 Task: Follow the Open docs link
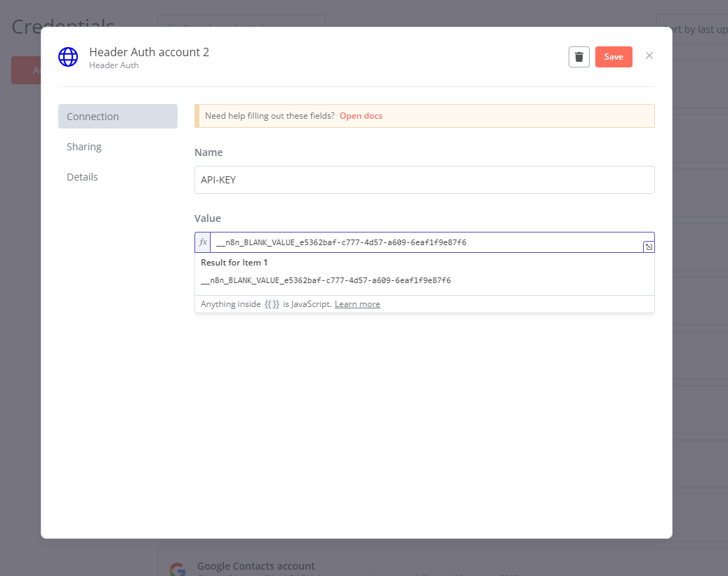pos(361,116)
